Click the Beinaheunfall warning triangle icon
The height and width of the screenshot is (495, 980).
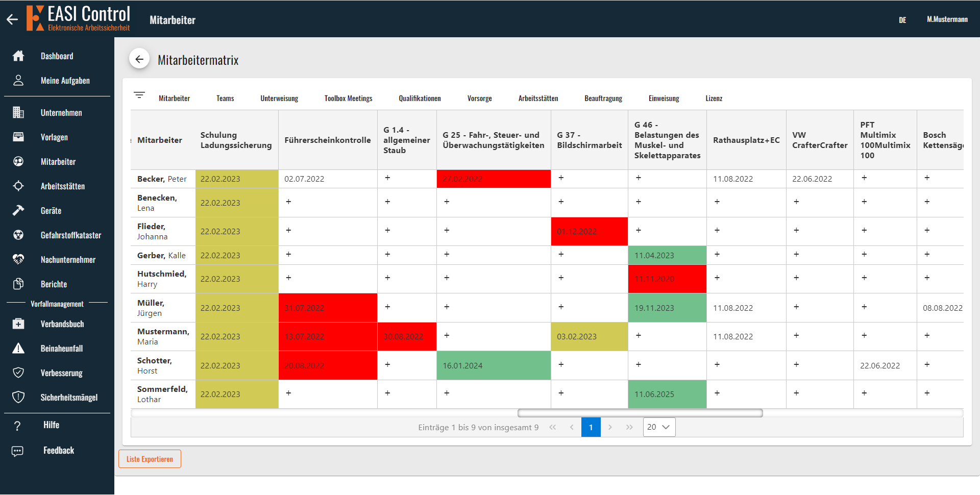(x=18, y=349)
